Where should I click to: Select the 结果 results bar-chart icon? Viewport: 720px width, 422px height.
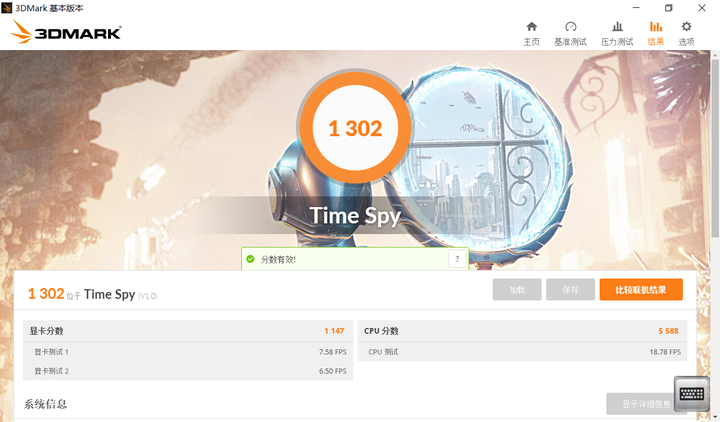(656, 27)
